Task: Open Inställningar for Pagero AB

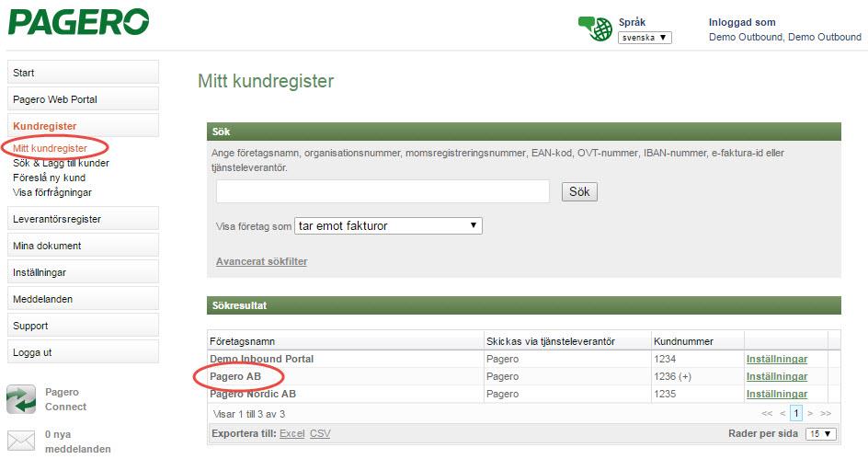Action: (777, 376)
